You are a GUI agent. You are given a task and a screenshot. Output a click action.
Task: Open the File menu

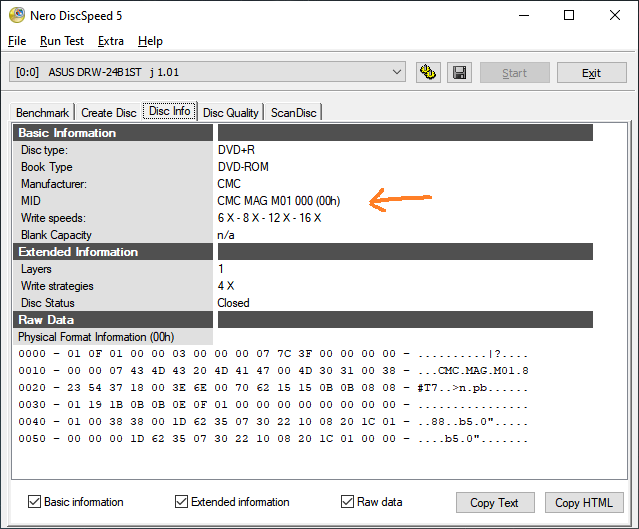[x=17, y=41]
